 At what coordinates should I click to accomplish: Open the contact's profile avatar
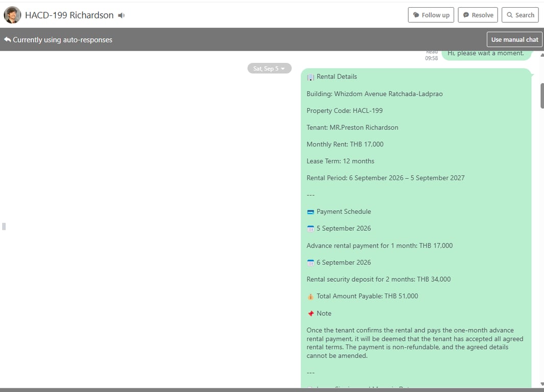[12, 15]
